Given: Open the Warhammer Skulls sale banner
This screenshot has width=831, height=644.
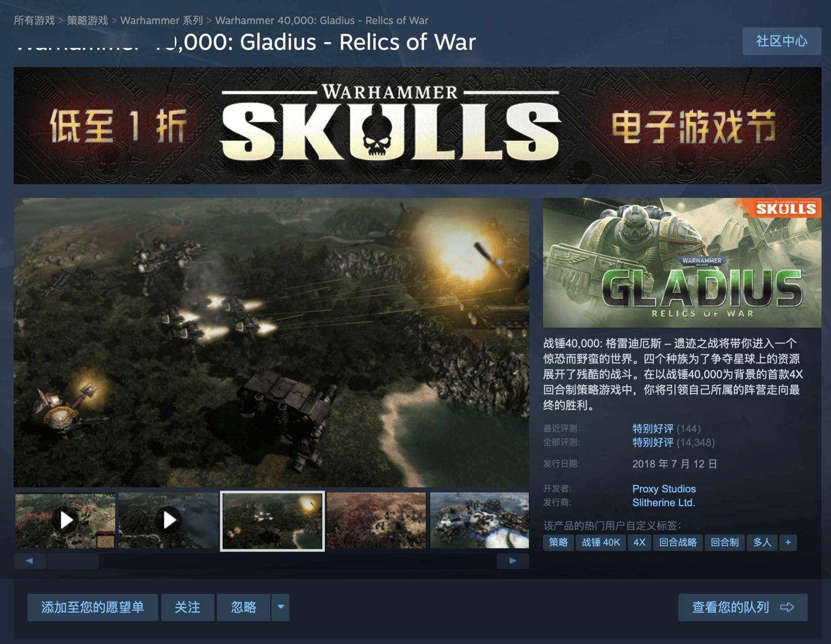Looking at the screenshot, I should pos(417,125).
